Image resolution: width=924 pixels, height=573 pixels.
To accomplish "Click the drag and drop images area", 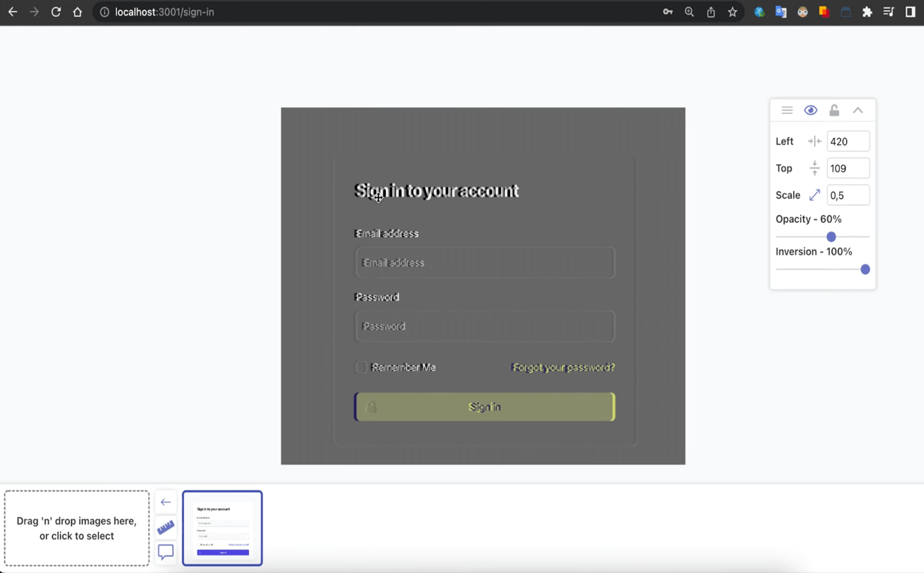I will 77,528.
